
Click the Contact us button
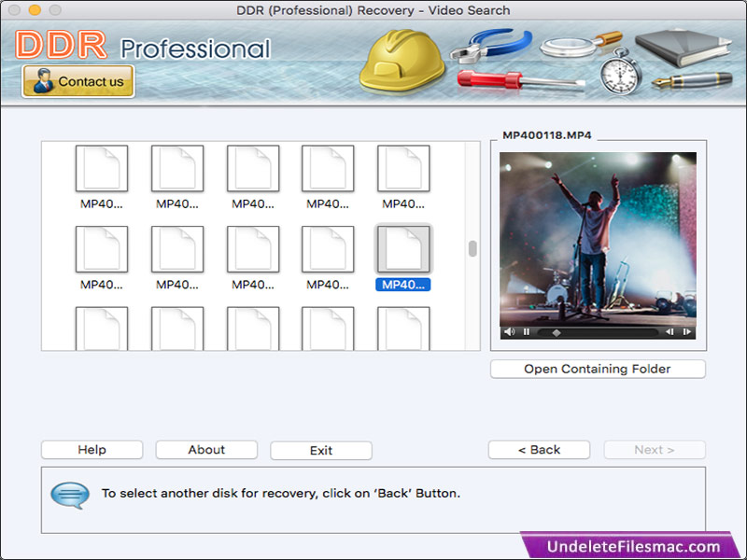click(78, 81)
